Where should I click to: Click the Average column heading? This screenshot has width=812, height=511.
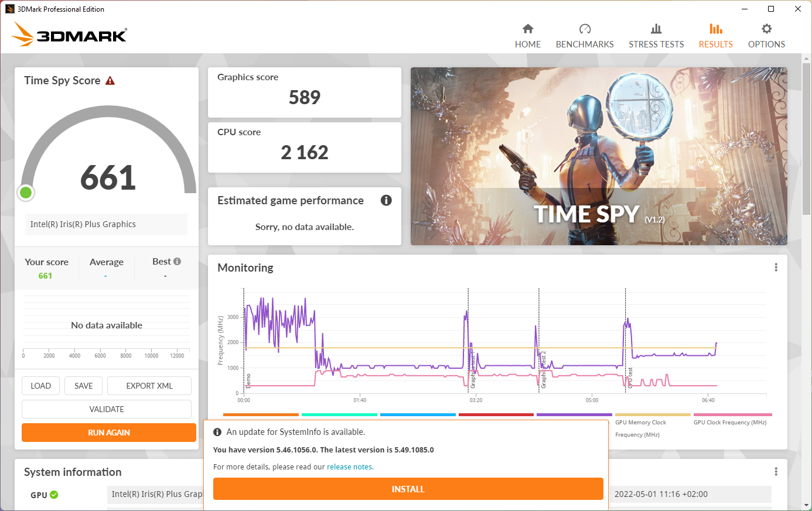click(x=107, y=262)
